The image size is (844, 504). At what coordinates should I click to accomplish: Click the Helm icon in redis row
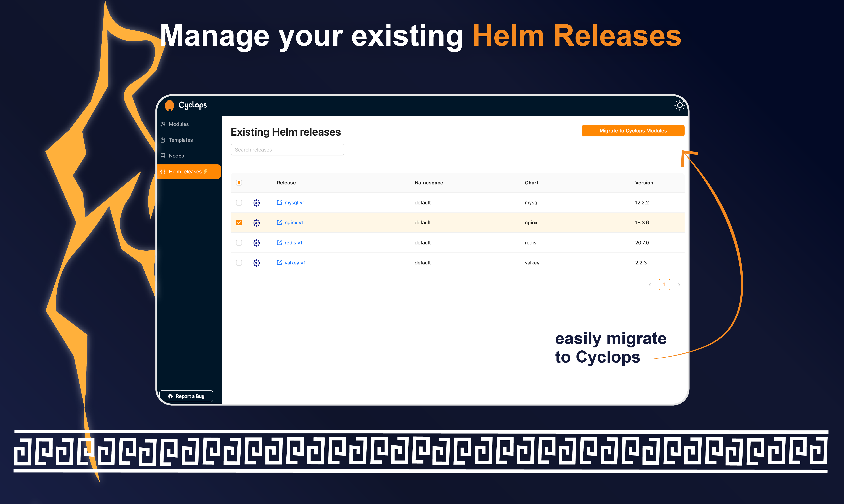click(256, 243)
